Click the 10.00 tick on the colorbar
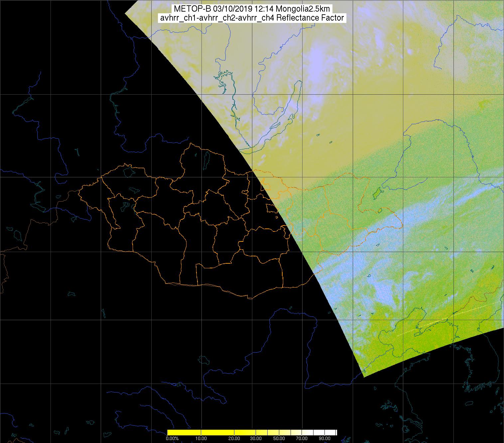This screenshot has width=504, height=443. 201,438
